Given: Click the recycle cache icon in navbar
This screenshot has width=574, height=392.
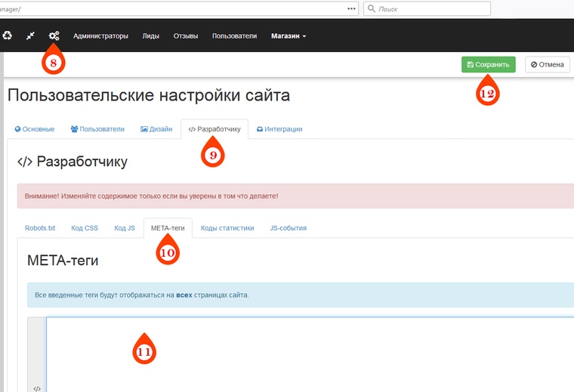Looking at the screenshot, I should point(8,35).
